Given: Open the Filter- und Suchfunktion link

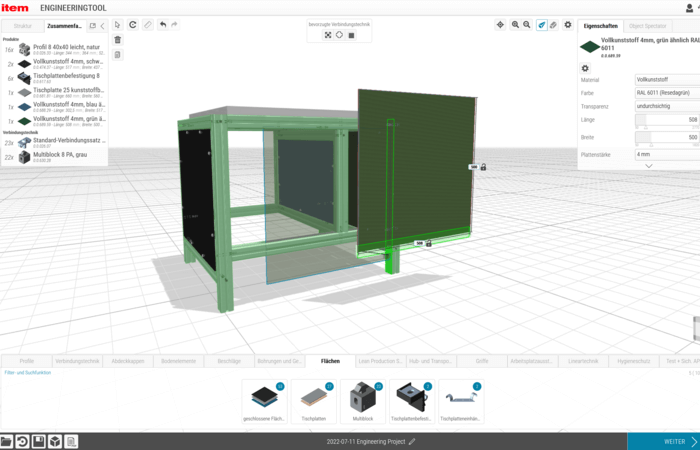Looking at the screenshot, I should 27,372.
